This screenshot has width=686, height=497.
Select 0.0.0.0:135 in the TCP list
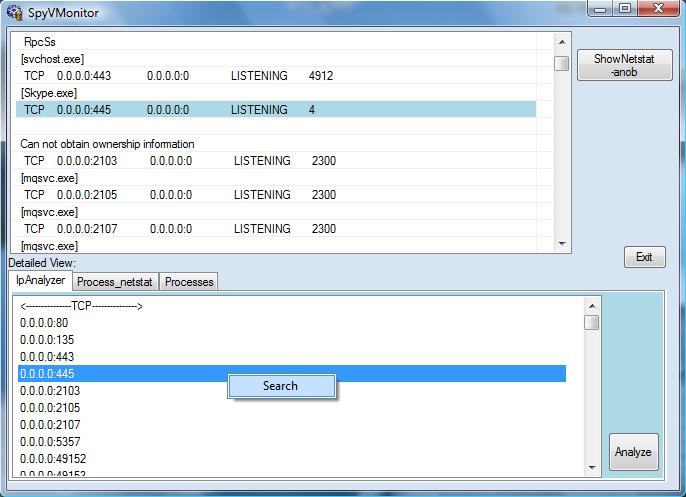click(47, 340)
